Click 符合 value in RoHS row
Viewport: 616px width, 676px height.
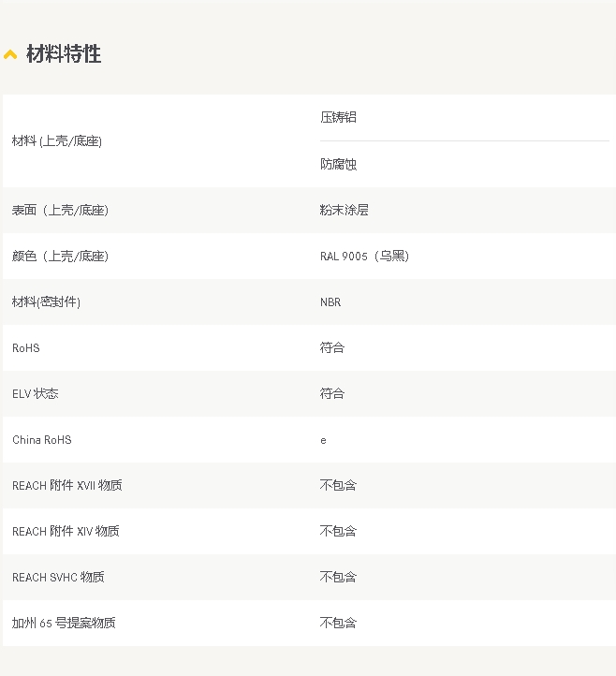coord(332,347)
